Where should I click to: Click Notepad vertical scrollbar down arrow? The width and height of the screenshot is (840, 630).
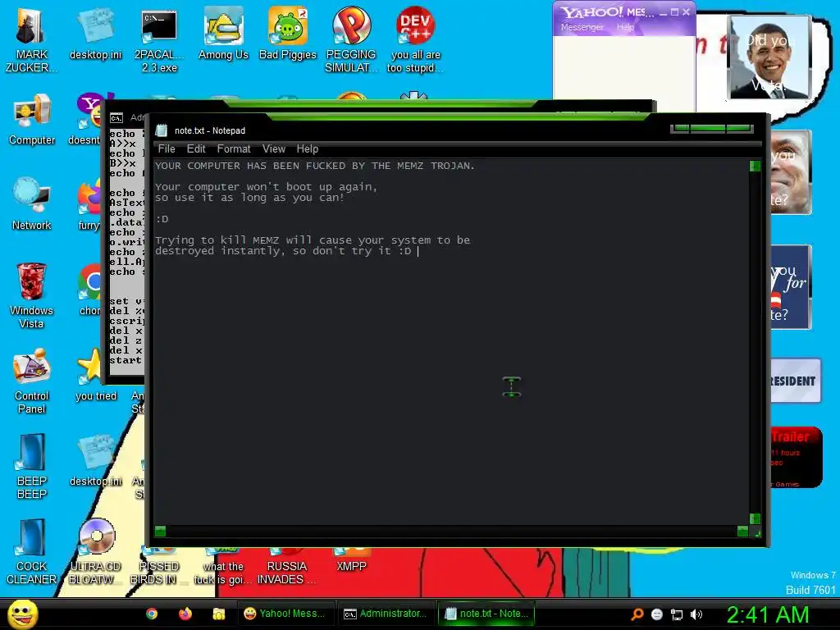pos(755,518)
